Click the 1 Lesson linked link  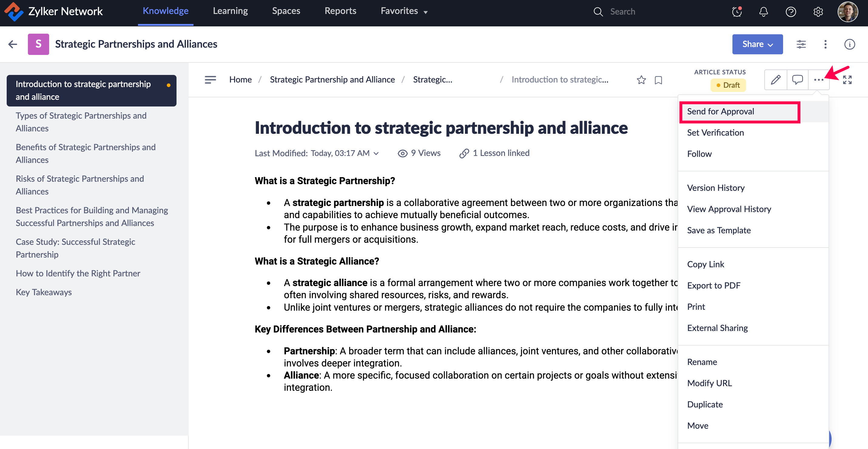(501, 153)
